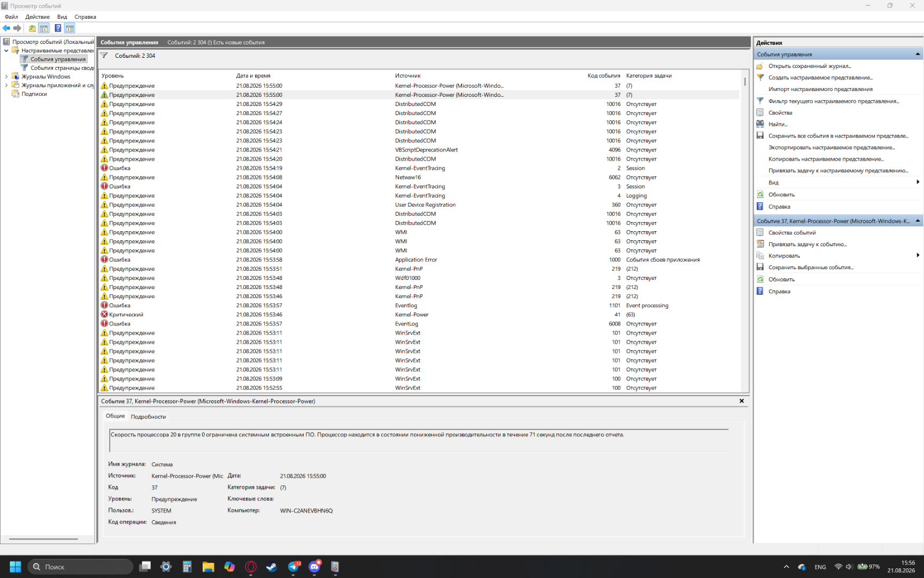Screen dimensions: 924x578
Task: Open Help from the toolbar question icon
Action: (x=58, y=28)
